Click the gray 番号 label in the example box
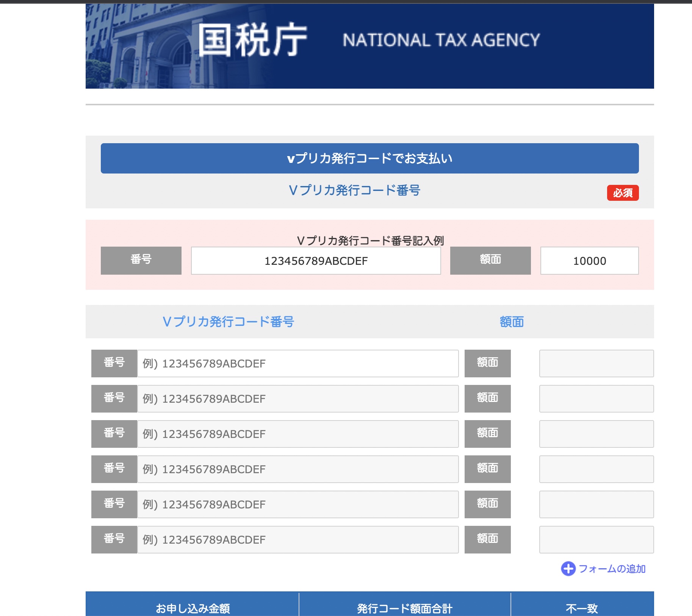The width and height of the screenshot is (692, 616). (141, 261)
